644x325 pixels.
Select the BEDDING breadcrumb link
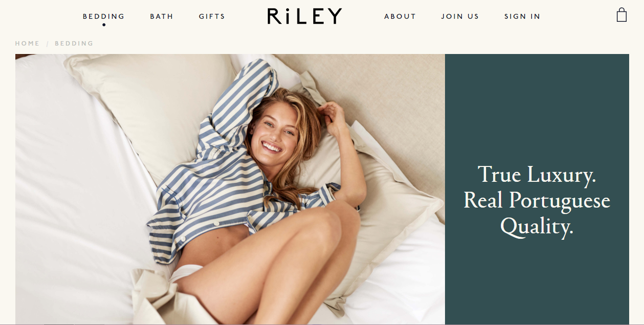click(74, 44)
